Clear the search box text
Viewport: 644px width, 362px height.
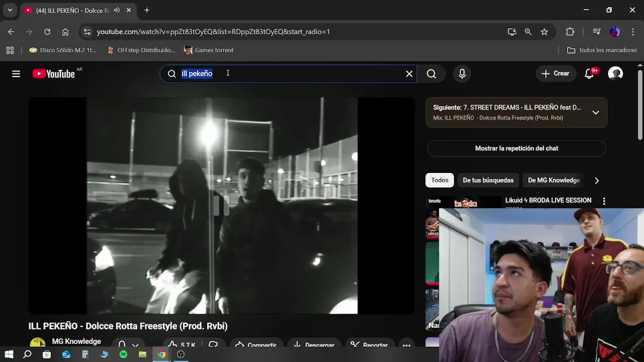(409, 74)
